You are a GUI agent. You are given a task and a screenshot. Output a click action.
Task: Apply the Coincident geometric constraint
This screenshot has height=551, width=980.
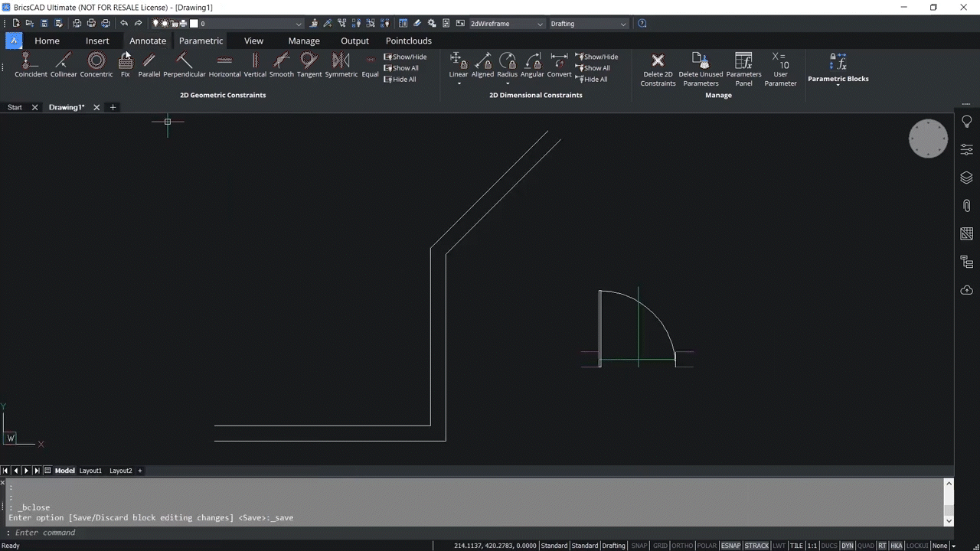tap(31, 65)
